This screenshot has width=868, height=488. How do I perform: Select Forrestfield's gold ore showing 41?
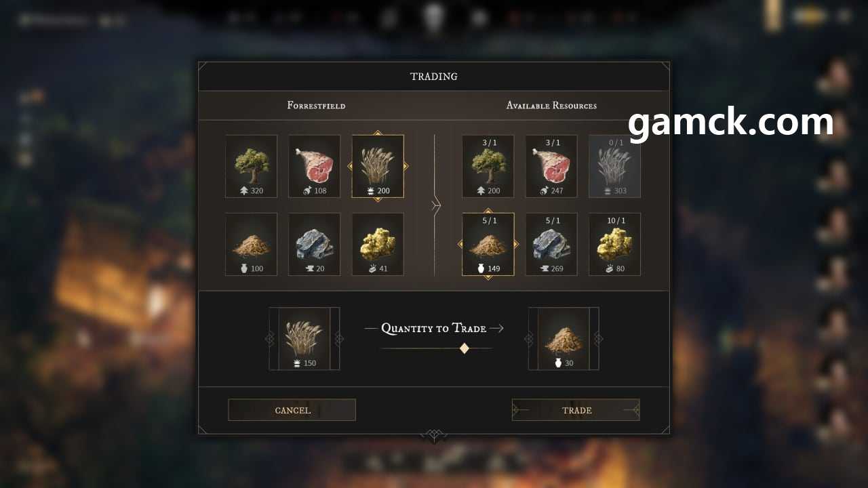click(x=378, y=245)
